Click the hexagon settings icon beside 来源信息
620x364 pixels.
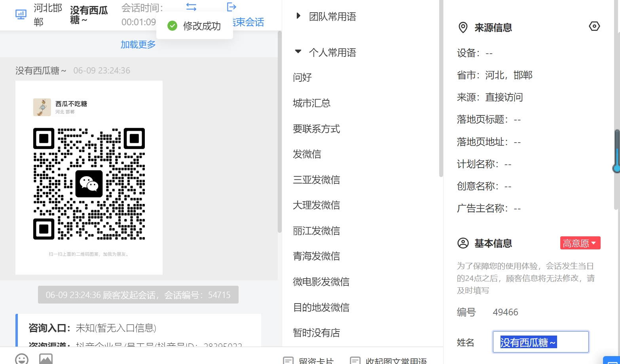click(594, 26)
